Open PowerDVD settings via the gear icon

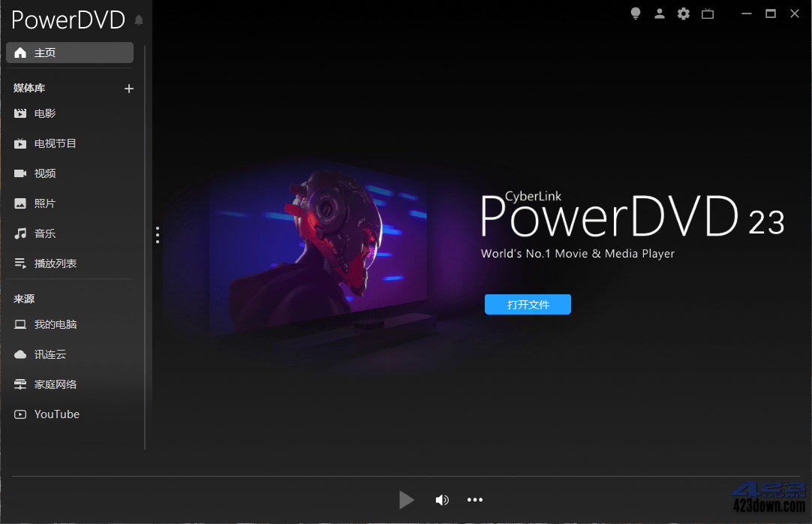684,14
